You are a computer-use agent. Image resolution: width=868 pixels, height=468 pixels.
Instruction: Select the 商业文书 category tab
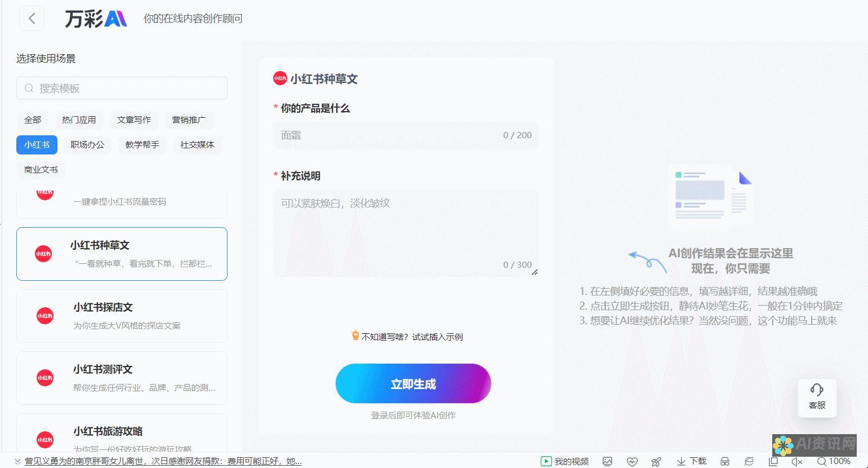(x=41, y=169)
